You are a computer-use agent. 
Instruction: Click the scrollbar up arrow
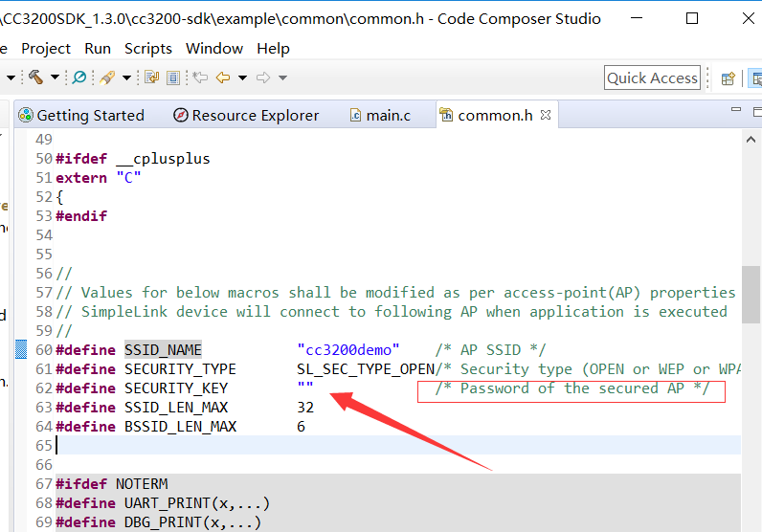coord(751,140)
